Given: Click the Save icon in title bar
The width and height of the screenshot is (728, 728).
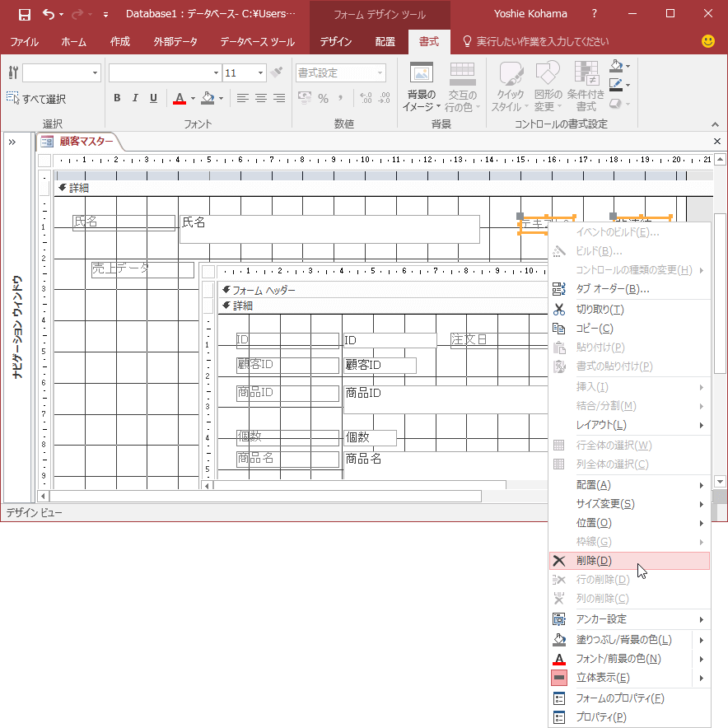Looking at the screenshot, I should [x=24, y=14].
